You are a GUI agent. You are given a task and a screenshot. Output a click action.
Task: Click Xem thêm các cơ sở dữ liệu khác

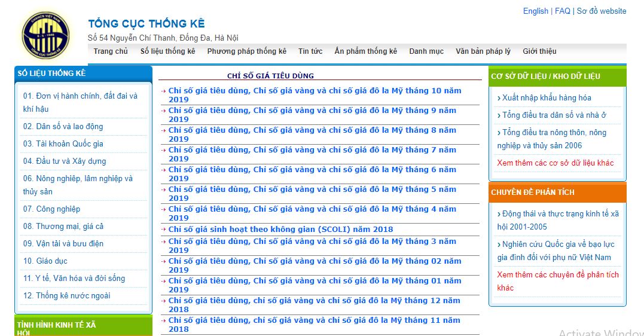tap(555, 163)
